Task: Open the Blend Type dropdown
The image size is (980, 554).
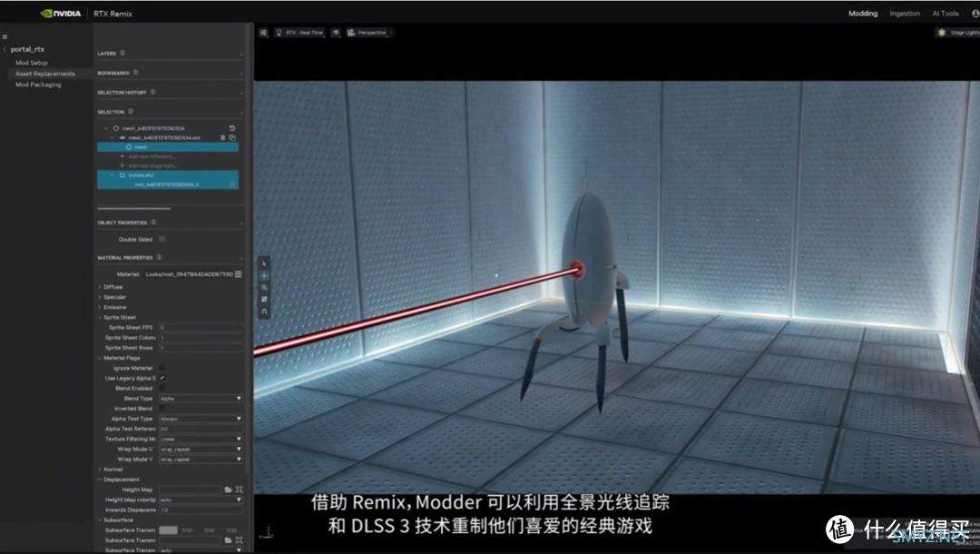Action: pyautogui.click(x=201, y=399)
